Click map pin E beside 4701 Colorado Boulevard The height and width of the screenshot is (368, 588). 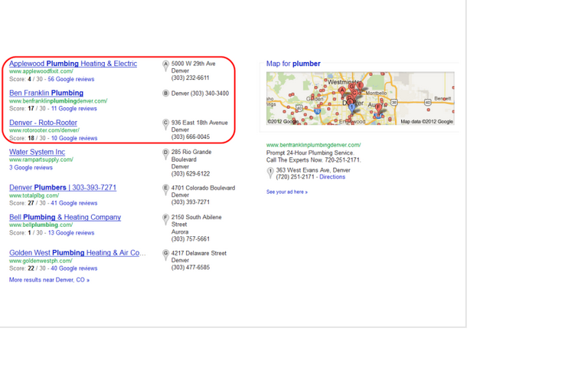click(165, 189)
